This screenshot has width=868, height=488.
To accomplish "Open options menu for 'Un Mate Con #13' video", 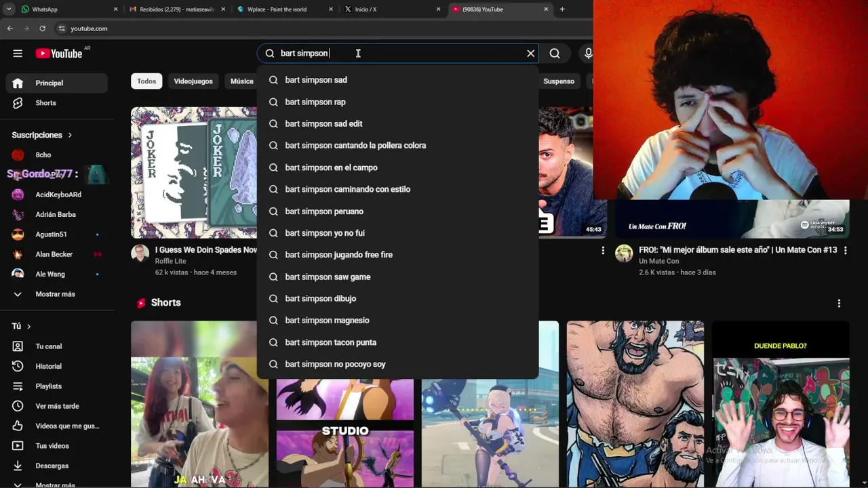I will (x=845, y=250).
